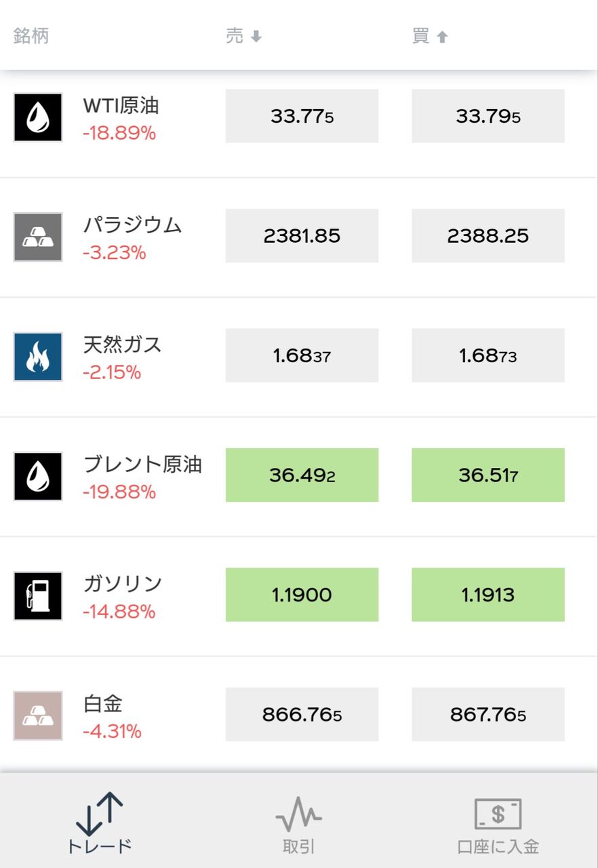This screenshot has height=868, width=598.
Task: Open the 白金 -4.31% instrument row
Action: pos(299,715)
